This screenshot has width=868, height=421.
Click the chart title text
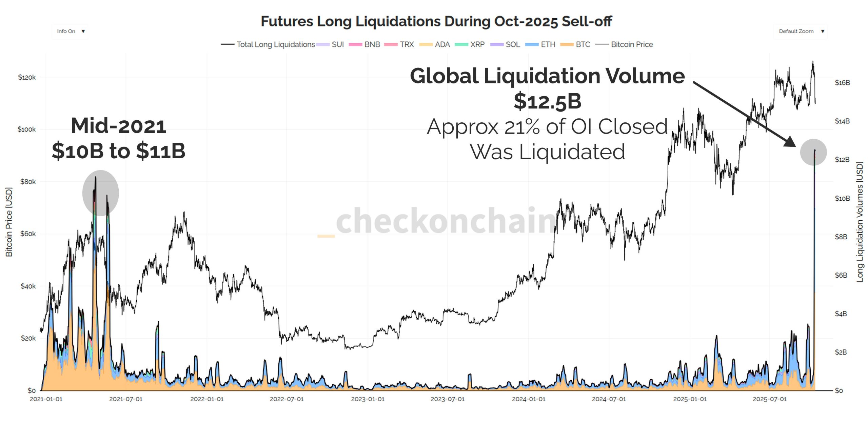coord(436,21)
